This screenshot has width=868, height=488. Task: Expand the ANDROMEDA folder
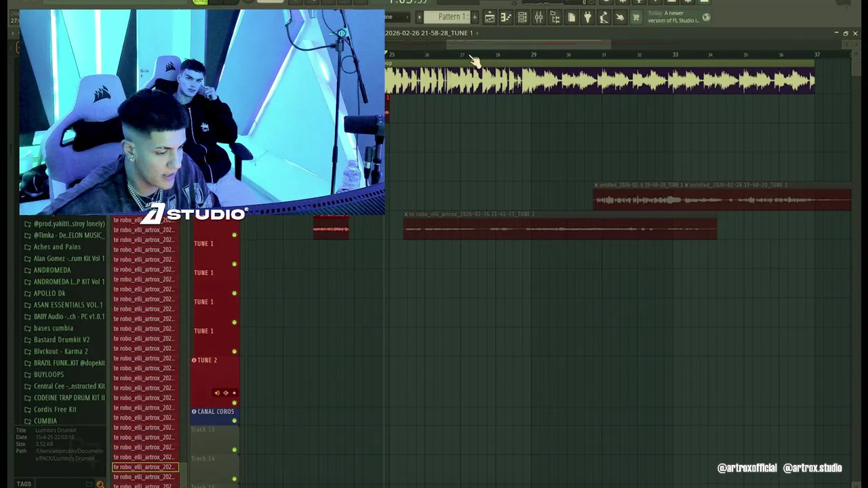pyautogui.click(x=52, y=270)
